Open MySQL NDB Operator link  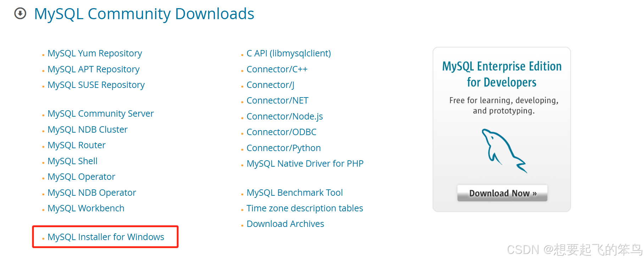(x=92, y=193)
